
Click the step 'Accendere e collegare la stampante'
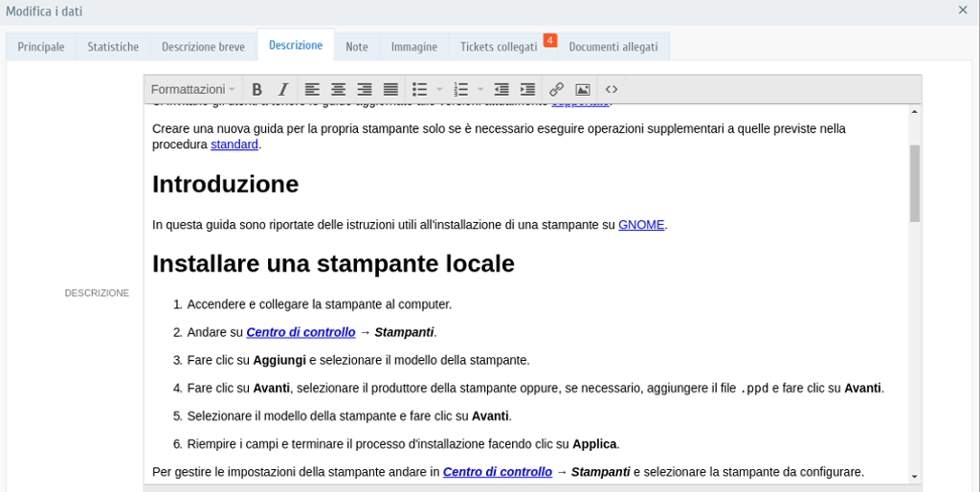pyautogui.click(x=320, y=304)
